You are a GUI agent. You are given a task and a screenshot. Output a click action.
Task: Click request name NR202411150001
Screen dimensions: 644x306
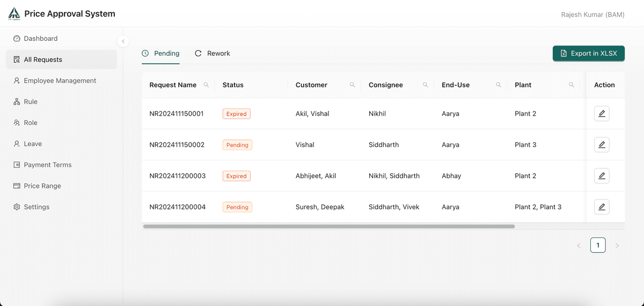point(177,114)
